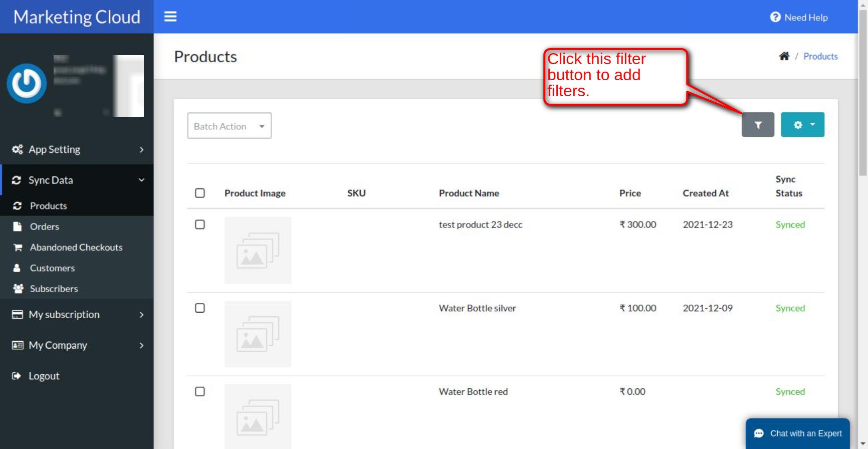
Task: Click Synced status for Water Bottle red
Action: pyautogui.click(x=790, y=391)
